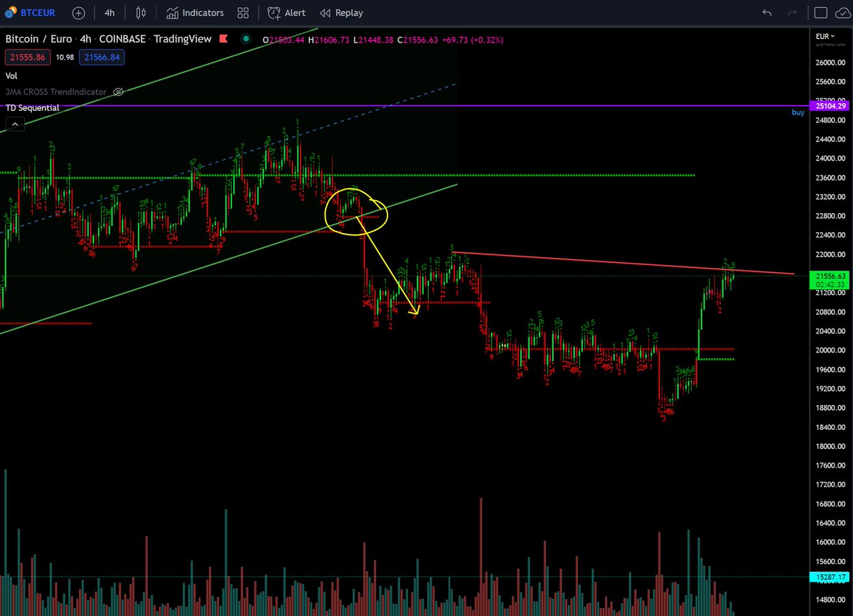Click the redo arrow icon
The width and height of the screenshot is (853, 616).
[793, 13]
